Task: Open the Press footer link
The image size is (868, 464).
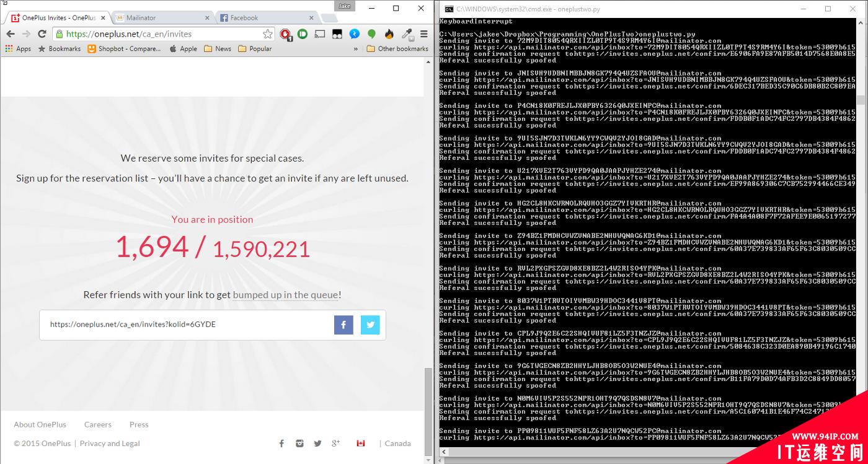Action: point(139,424)
